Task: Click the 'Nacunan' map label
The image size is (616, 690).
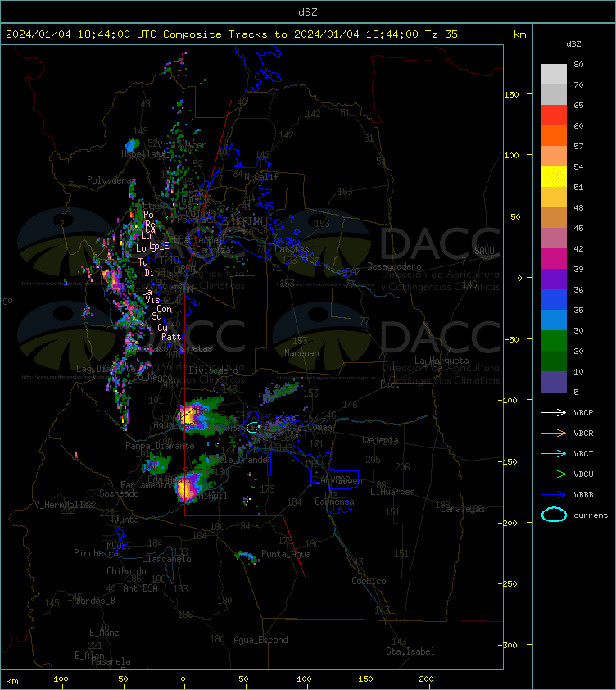Action: (x=301, y=353)
